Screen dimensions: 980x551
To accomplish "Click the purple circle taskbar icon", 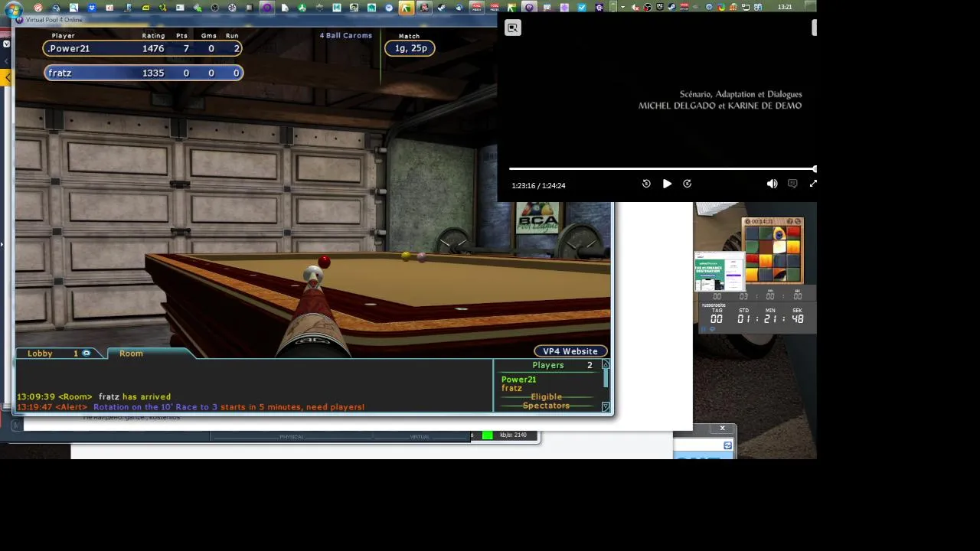I will pos(266,8).
